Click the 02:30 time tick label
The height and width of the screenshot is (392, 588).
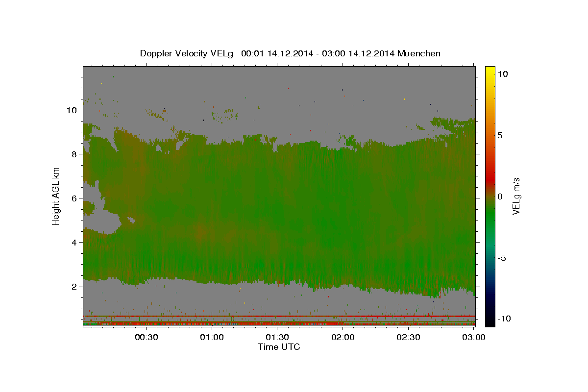pyautogui.click(x=408, y=337)
